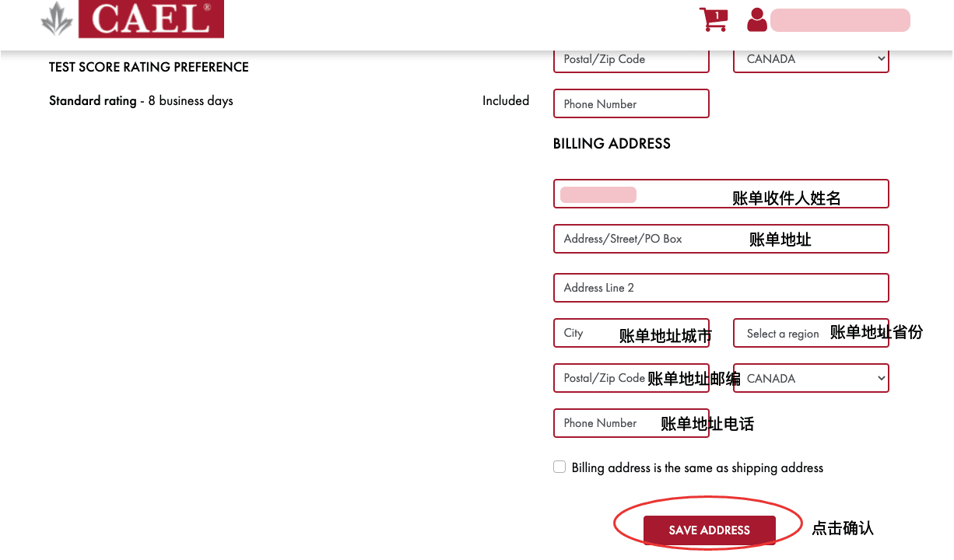Click the CAEL logo
The width and height of the screenshot is (954, 560).
click(132, 19)
